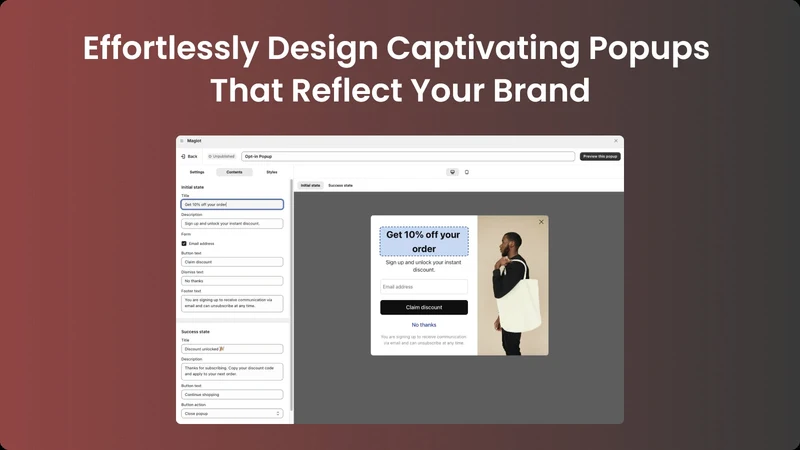Show the Success state preview tab

[340, 186]
